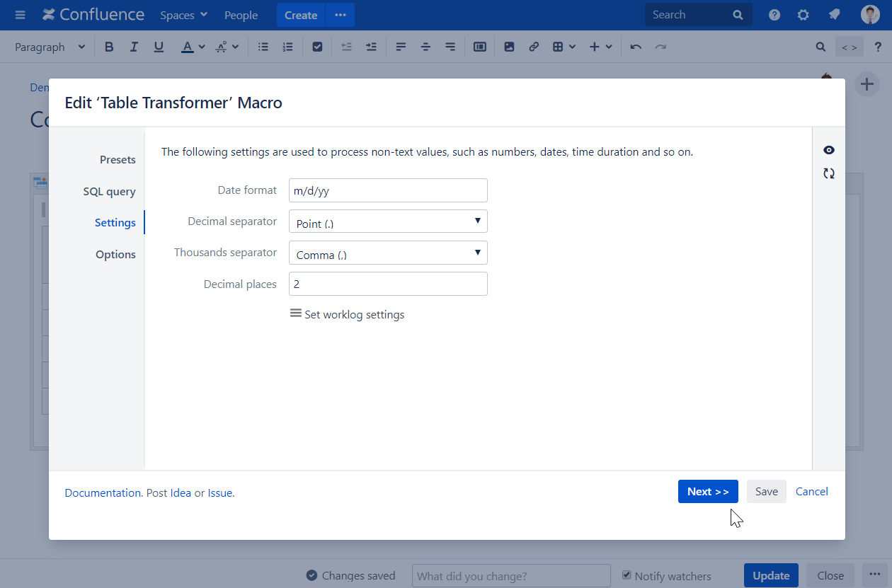Screen dimensions: 892x588
Task: Click the Bold formatting icon
Action: [x=109, y=47]
